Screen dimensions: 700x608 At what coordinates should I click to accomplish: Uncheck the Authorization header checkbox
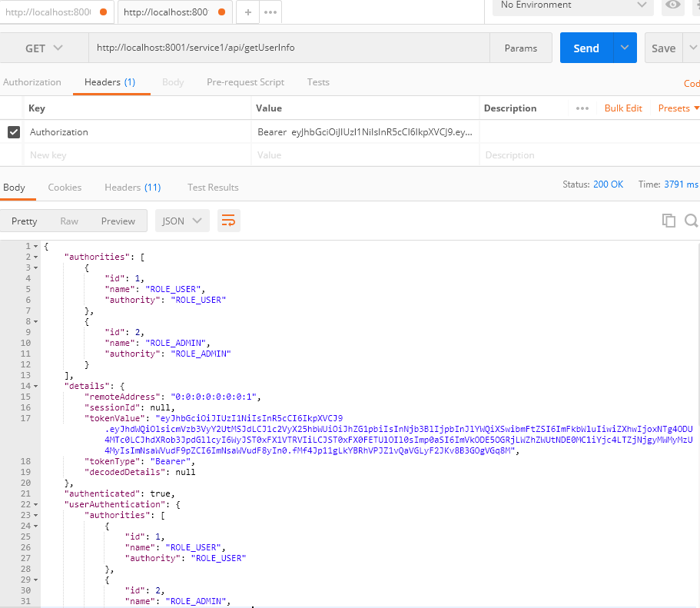click(14, 131)
